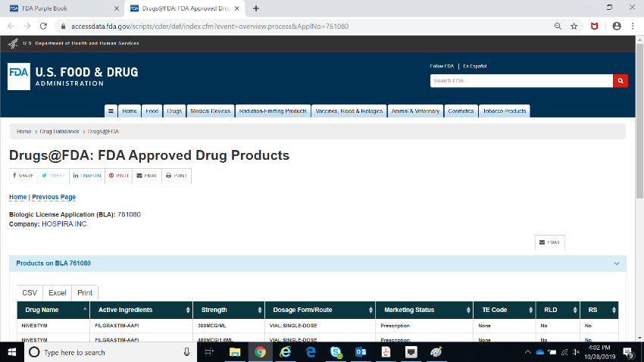Screen dimensions: 644x362
Task: Sort table by RLD column
Action: click(558, 310)
